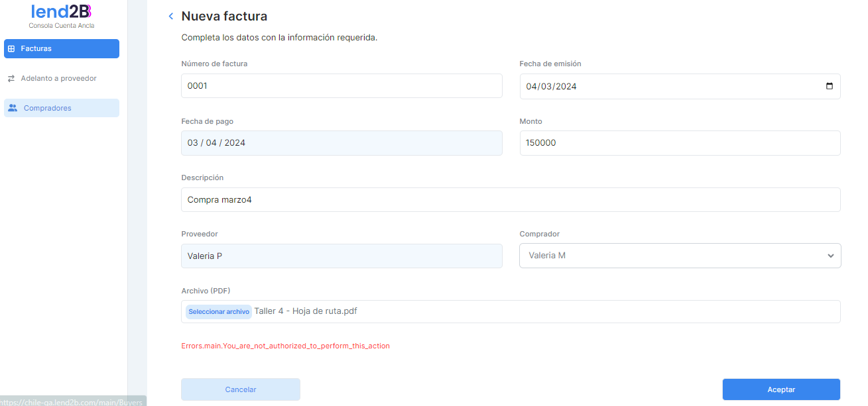Click the Adelanto a proveedor arrows icon
This screenshot has width=868, height=406.
click(x=11, y=79)
